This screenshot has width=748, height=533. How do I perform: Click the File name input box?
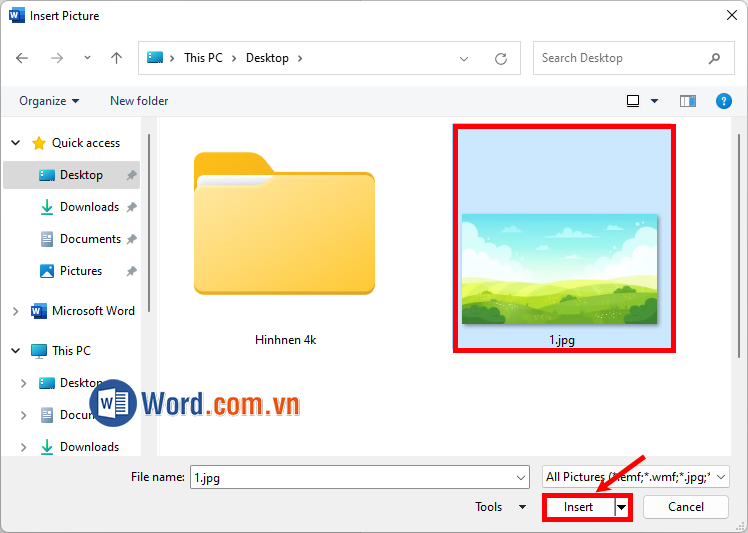pos(353,477)
